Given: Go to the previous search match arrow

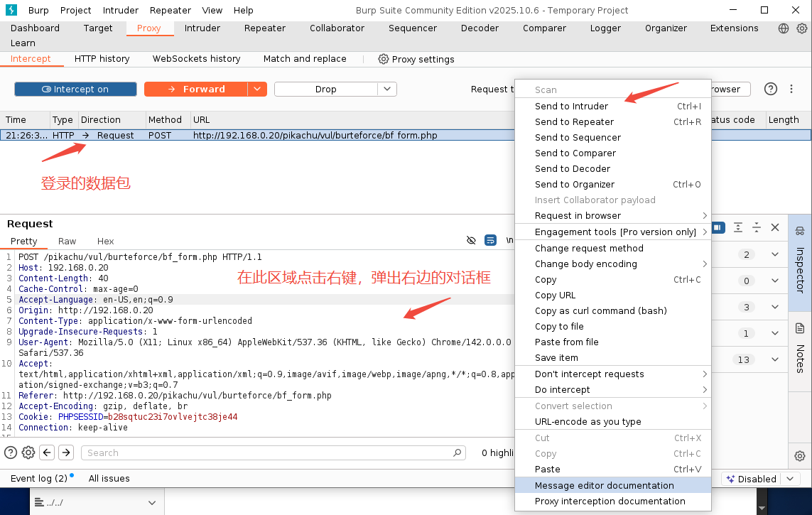Looking at the screenshot, I should click(x=47, y=453).
